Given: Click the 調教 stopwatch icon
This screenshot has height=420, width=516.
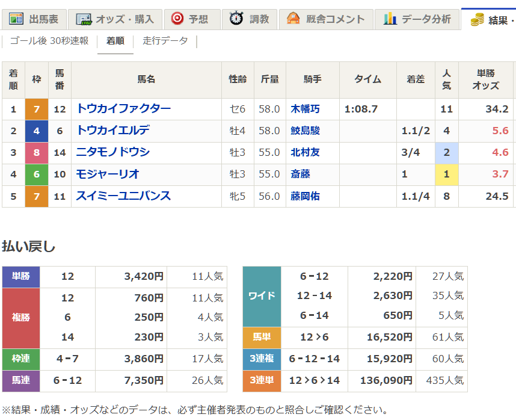Looking at the screenshot, I should coord(236,19).
